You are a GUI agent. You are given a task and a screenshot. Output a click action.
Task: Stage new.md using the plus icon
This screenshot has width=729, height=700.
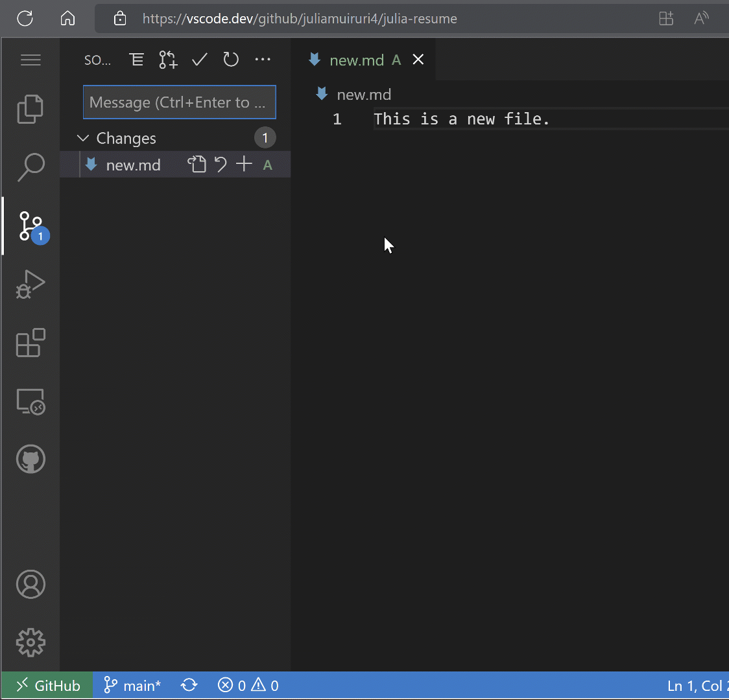(244, 164)
